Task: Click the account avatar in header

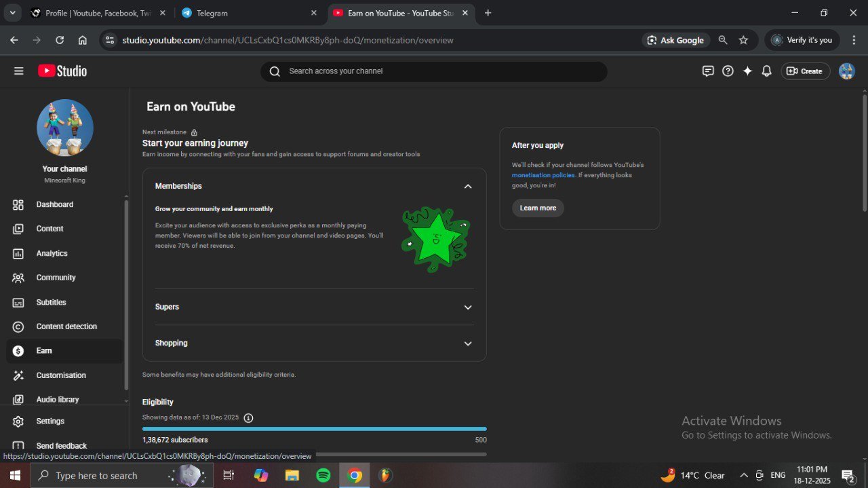Action: pyautogui.click(x=846, y=71)
